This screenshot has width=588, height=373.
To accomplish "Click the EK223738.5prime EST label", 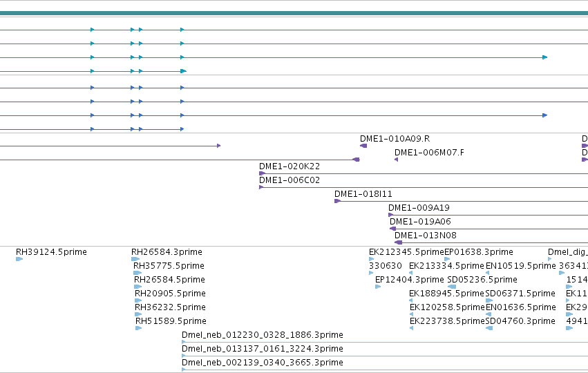I will 447,322.
